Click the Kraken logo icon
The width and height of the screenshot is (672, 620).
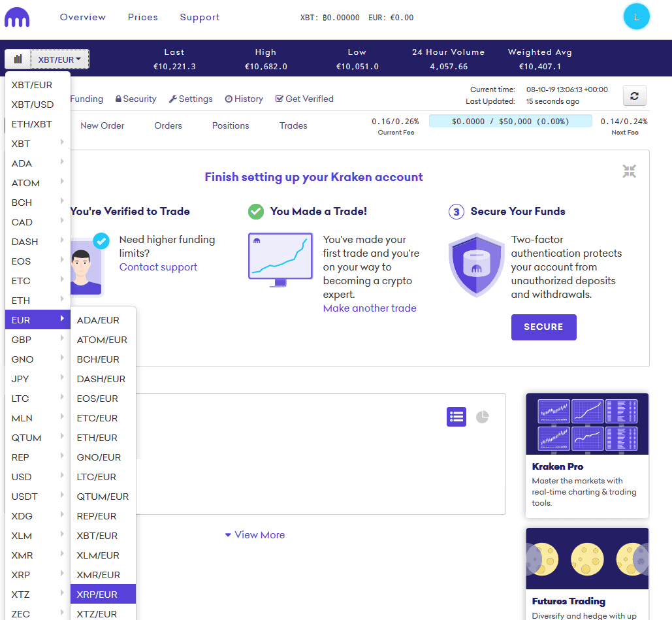17,18
